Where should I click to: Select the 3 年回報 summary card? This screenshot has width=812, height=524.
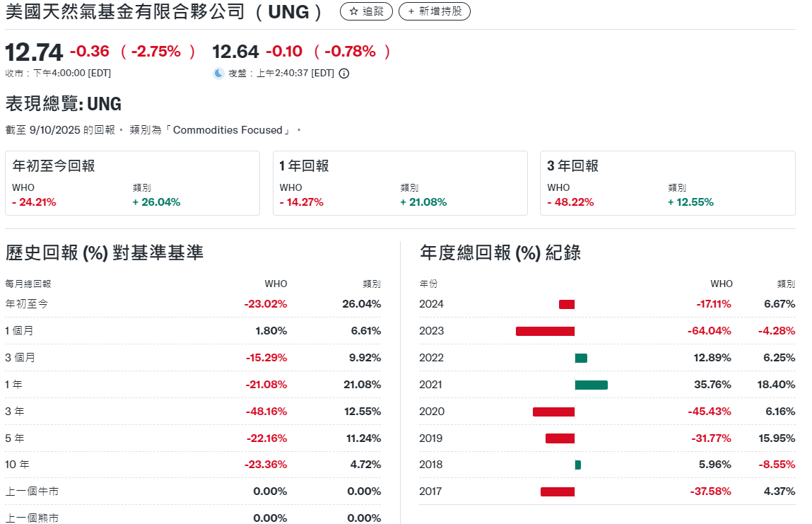667,183
